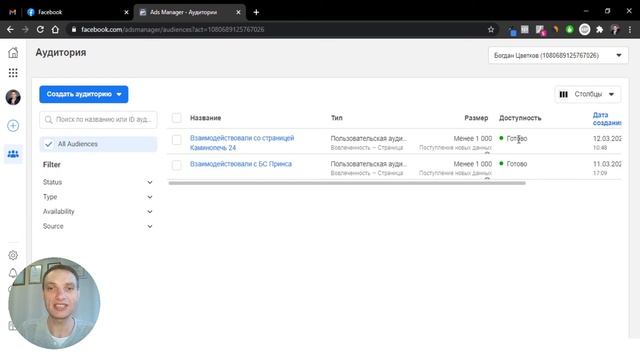The height and width of the screenshot is (360, 640).
Task: Bookmark page with the star icon
Action: click(x=491, y=29)
